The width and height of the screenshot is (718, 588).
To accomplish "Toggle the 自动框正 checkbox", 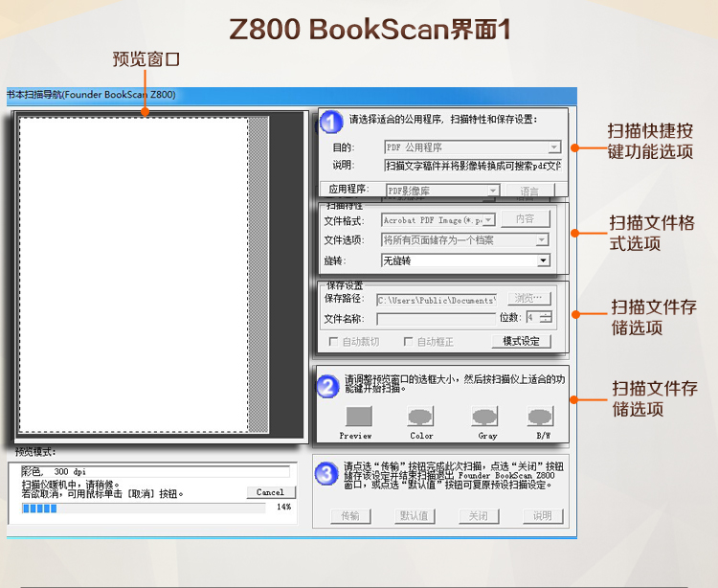I will click(409, 342).
